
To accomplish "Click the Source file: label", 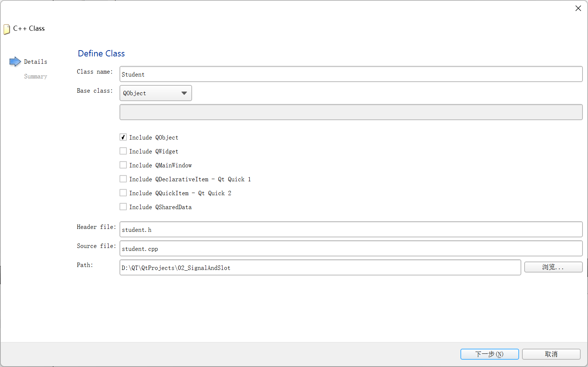I will (x=96, y=246).
